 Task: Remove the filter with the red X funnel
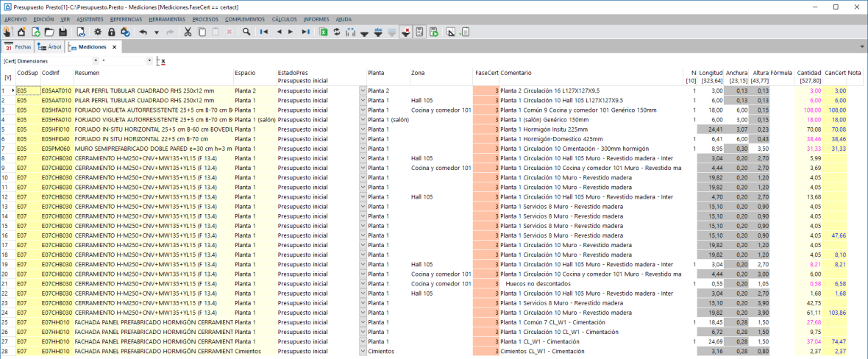click(x=405, y=32)
